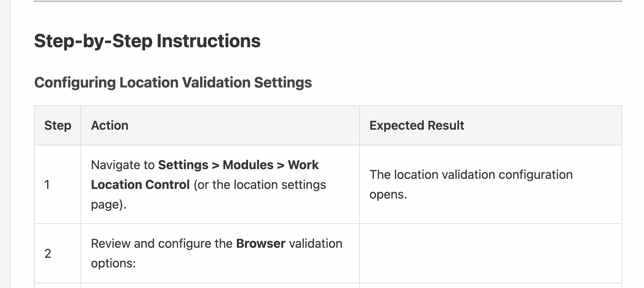
Task: Click the word "opens." in expected result
Action: click(388, 194)
